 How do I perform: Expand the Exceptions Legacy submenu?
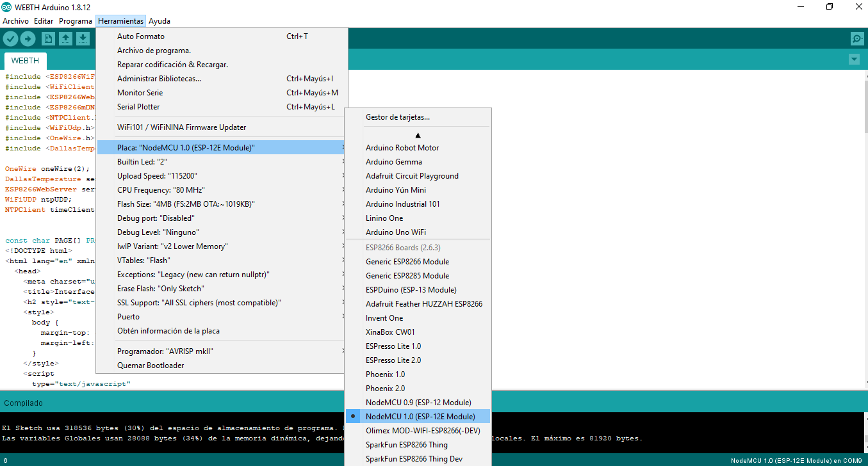tap(222, 275)
